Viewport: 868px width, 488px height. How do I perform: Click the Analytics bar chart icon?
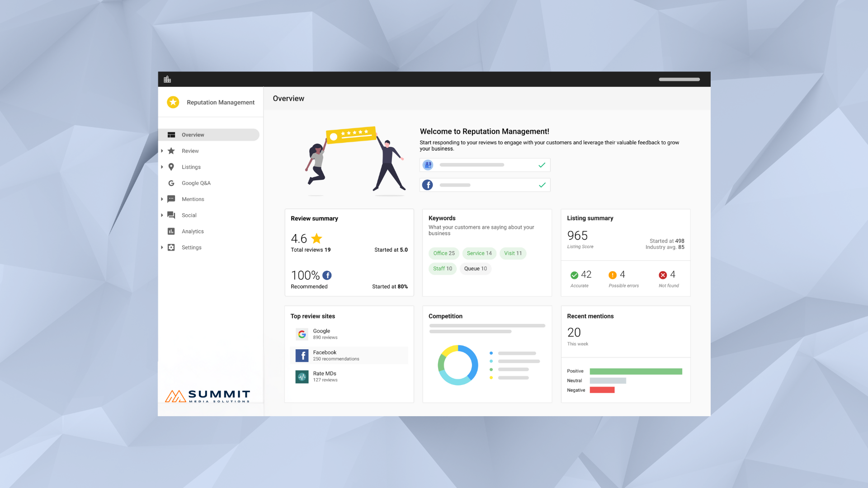point(171,231)
